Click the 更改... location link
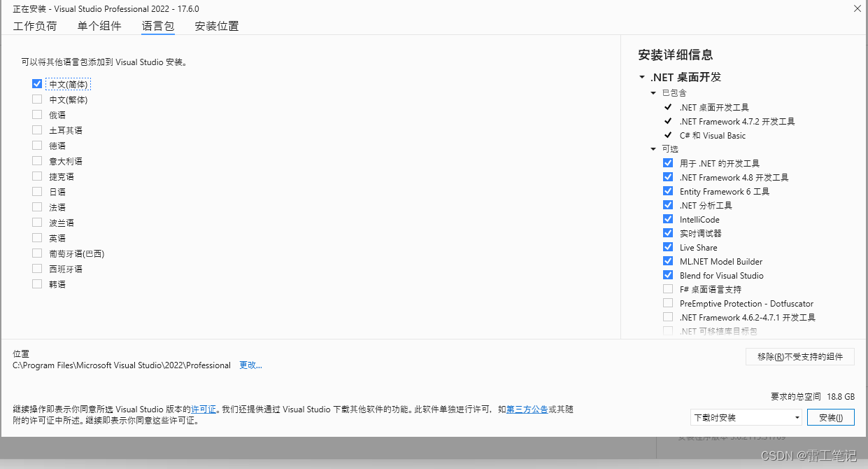Screen dimensions: 868x469 (250, 365)
